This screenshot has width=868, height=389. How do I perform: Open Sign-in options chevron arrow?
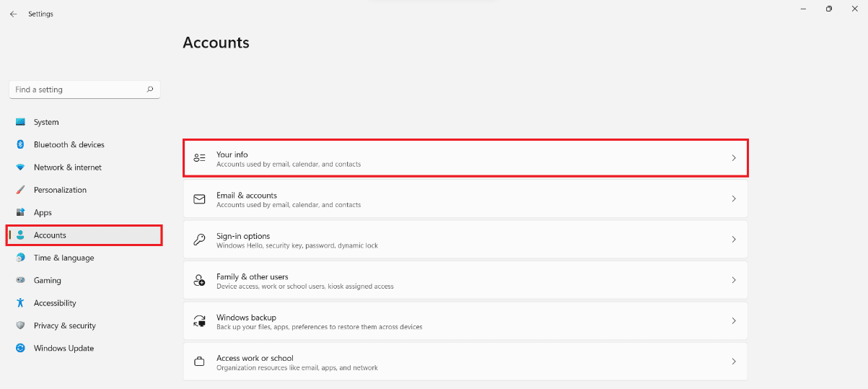point(734,239)
